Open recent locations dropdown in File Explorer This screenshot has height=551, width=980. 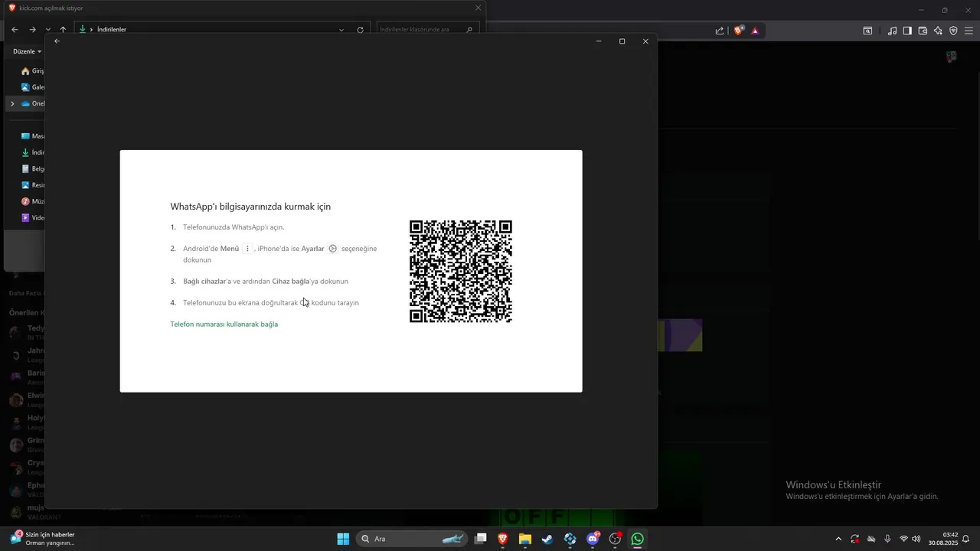pyautogui.click(x=47, y=30)
